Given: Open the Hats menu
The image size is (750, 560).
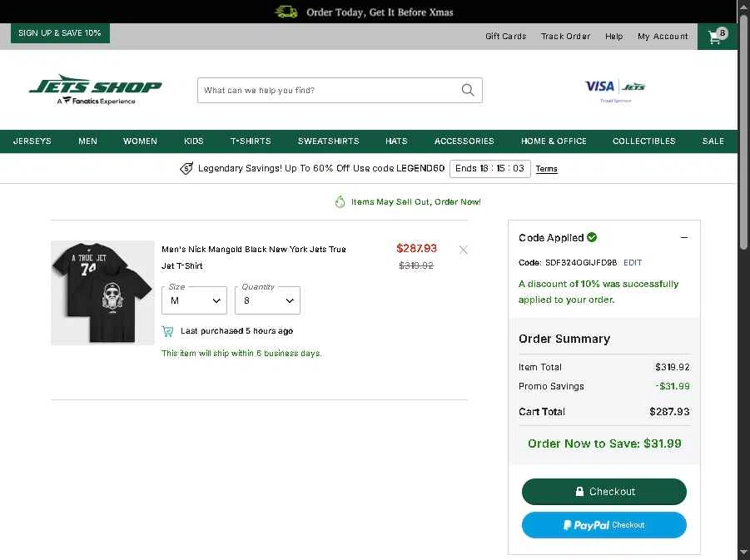Looking at the screenshot, I should pos(396,141).
